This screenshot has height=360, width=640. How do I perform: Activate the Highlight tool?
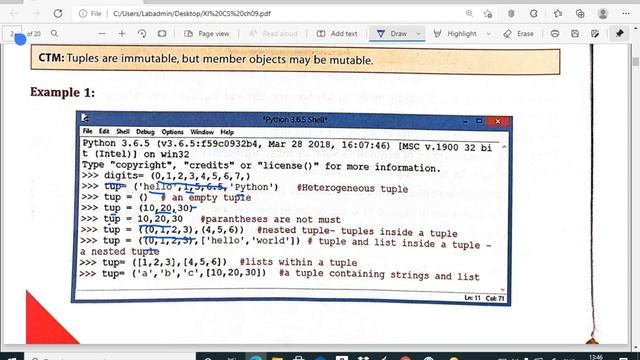(455, 33)
